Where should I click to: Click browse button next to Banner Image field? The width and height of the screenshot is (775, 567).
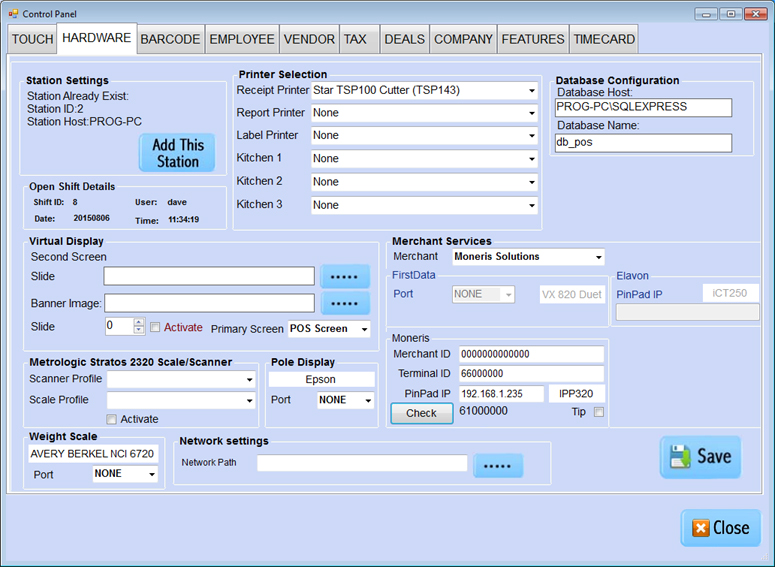coord(345,303)
